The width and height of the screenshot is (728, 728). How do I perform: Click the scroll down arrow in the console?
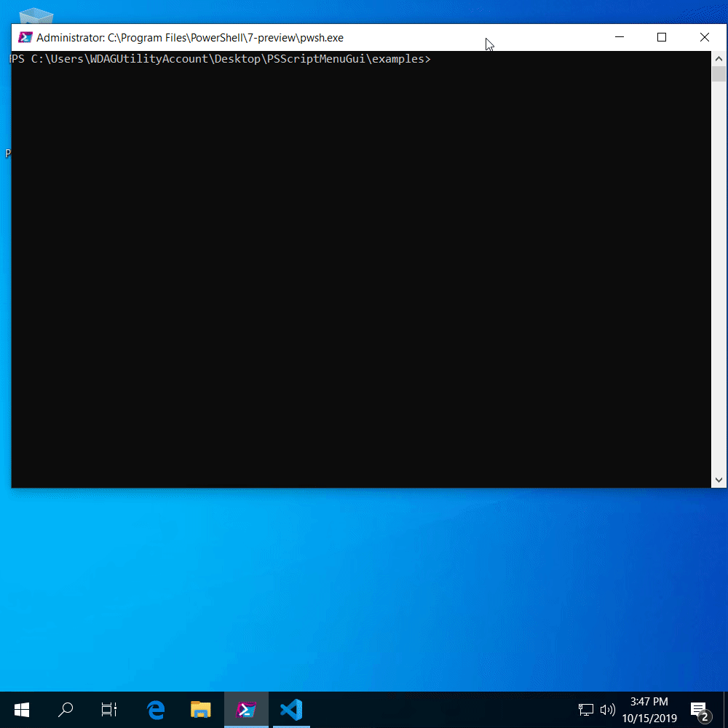(x=719, y=480)
